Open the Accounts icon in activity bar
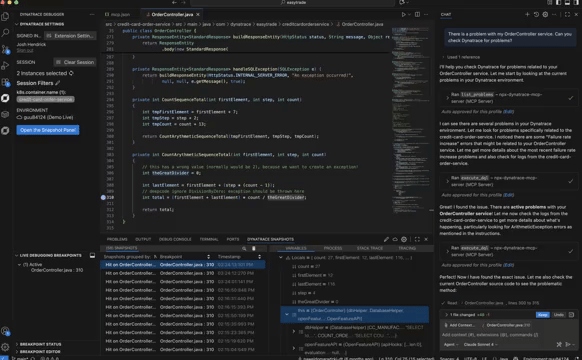 click(5, 331)
